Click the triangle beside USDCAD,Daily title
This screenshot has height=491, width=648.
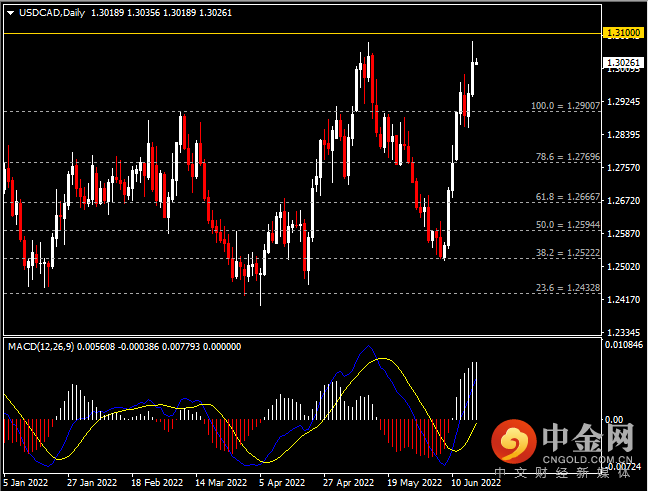11,13
